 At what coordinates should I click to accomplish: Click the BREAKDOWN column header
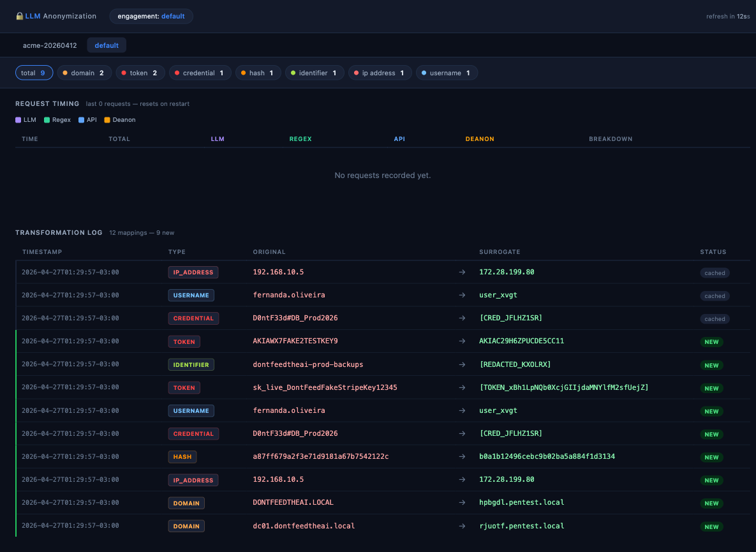[611, 139]
